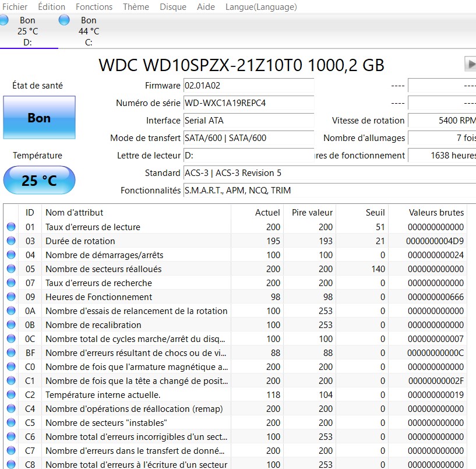
Task: Click status orb for attribute 0B
Action: [x=11, y=325]
